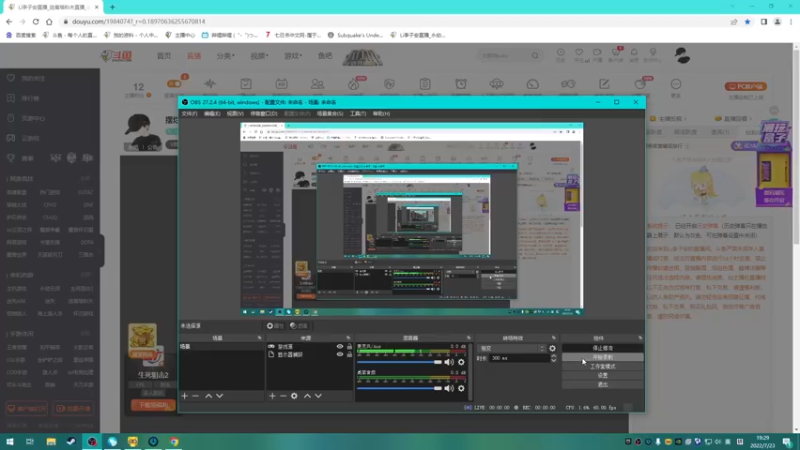Open the 帮助(H) menu in OBS

click(381, 114)
